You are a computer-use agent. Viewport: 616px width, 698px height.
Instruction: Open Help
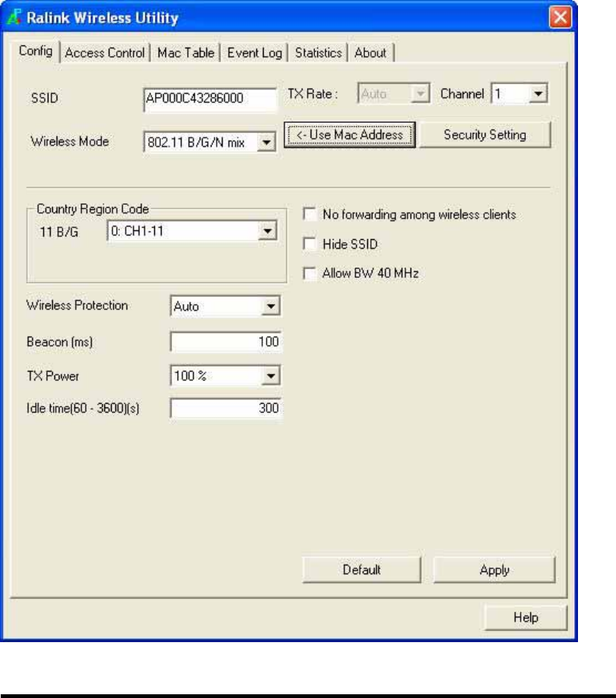[x=526, y=618]
